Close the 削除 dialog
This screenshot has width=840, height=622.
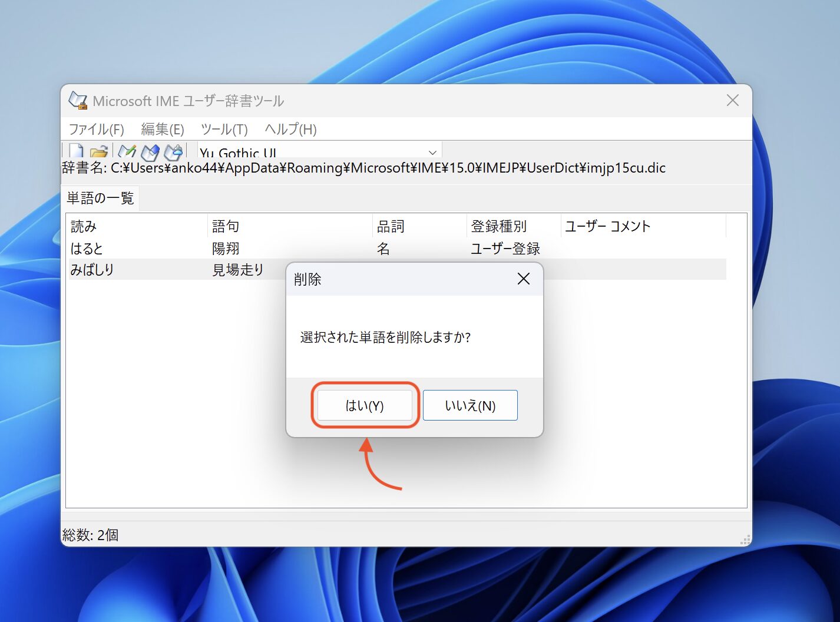[x=524, y=279]
